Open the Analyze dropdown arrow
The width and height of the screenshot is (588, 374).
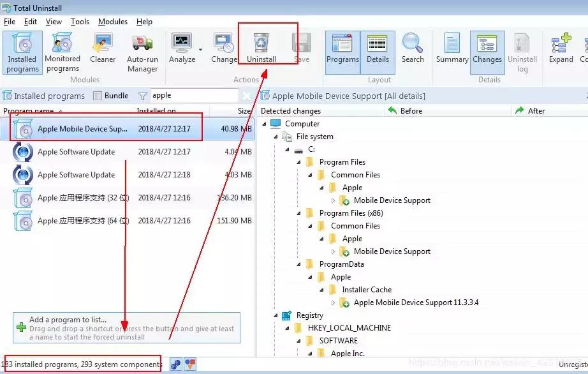pos(201,50)
